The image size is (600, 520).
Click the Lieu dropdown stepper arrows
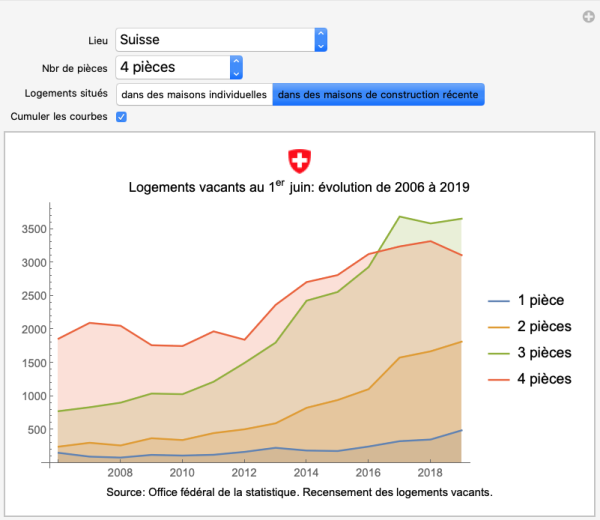320,40
